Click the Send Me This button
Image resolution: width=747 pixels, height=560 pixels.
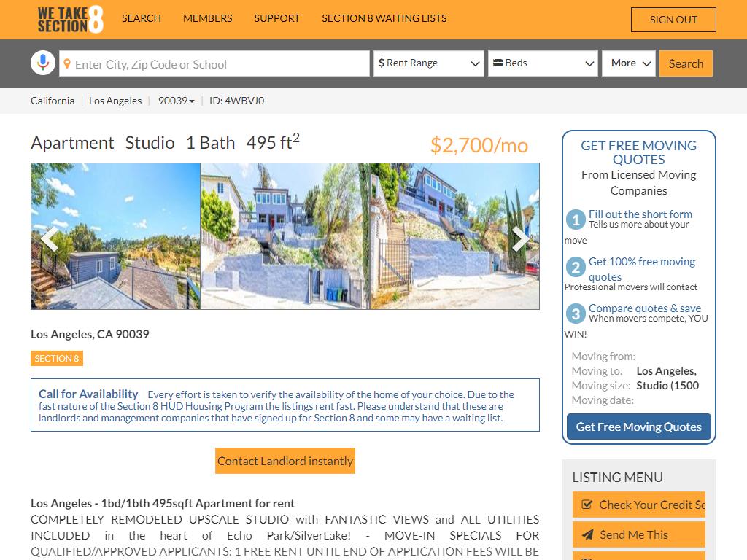pyautogui.click(x=638, y=534)
